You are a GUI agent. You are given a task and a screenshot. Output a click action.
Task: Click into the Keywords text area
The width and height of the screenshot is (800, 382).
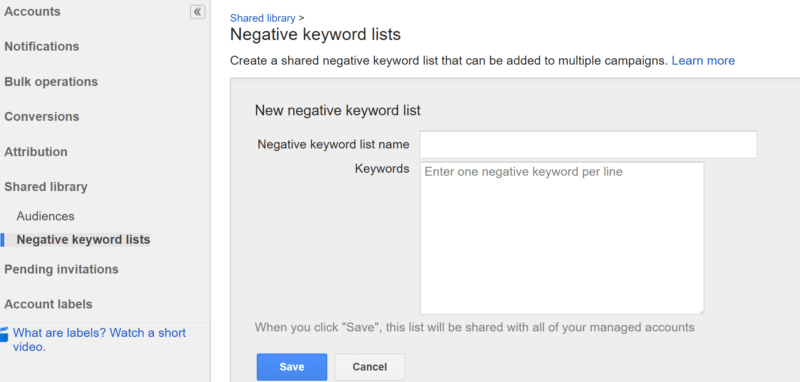[562, 238]
